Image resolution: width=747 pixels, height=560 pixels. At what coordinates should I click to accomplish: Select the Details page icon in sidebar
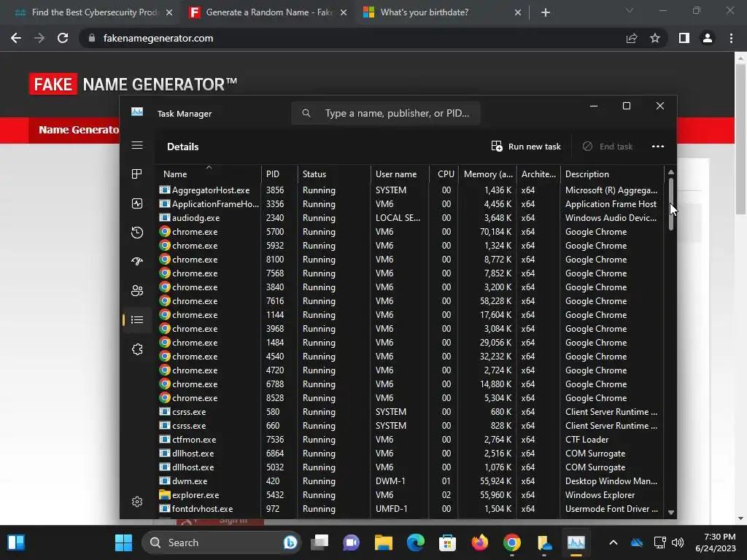click(x=137, y=319)
